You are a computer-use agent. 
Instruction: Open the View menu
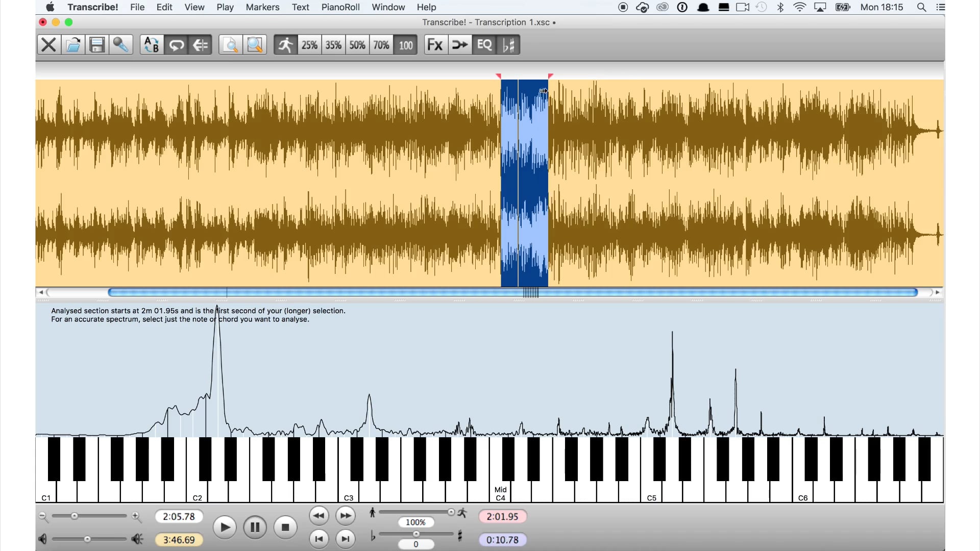coord(194,7)
